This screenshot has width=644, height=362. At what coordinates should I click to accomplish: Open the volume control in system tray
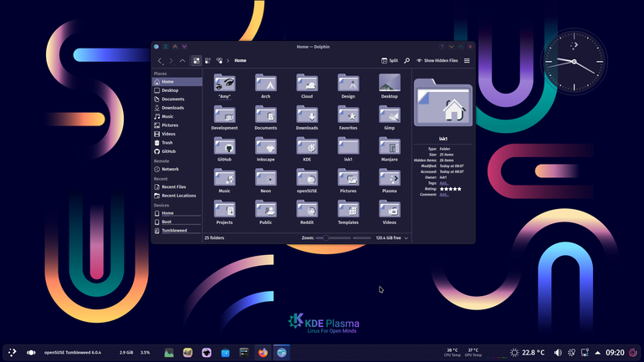click(x=558, y=353)
